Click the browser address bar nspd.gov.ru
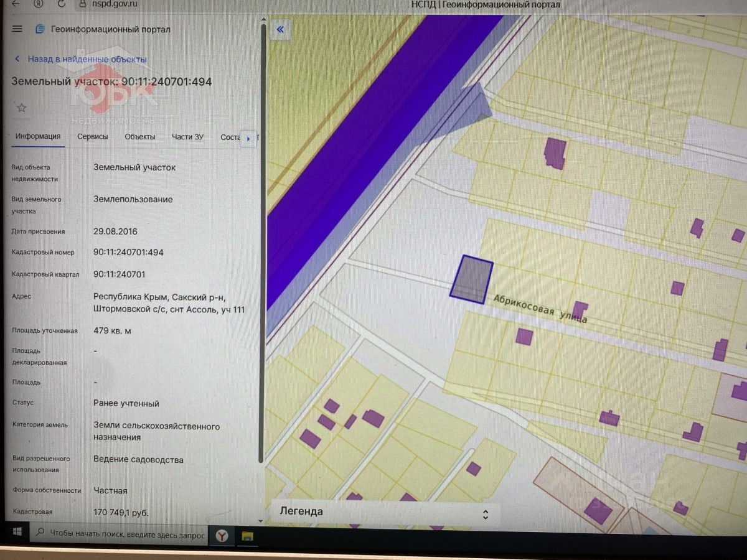This screenshot has height=560, width=747. [116, 4]
